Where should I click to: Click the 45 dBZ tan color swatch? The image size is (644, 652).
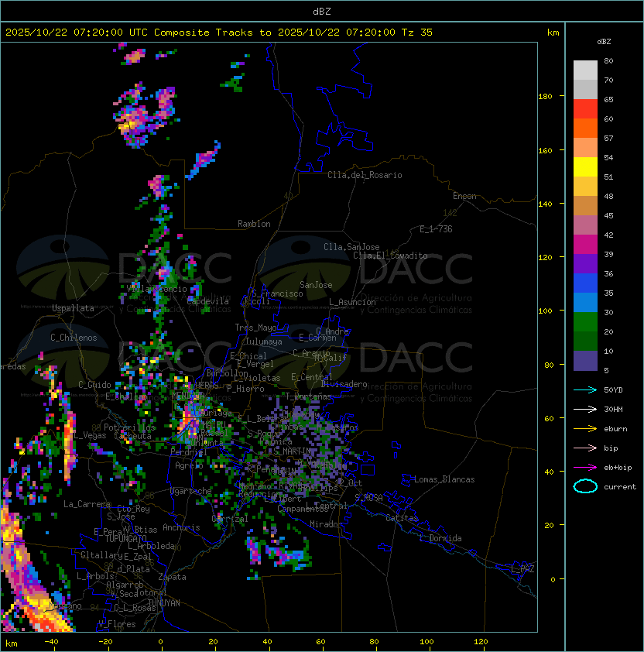585,206
